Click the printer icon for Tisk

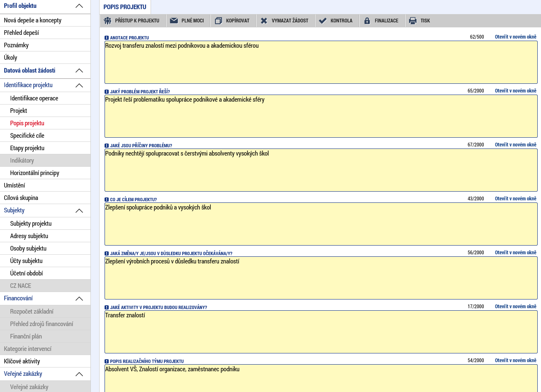[x=413, y=21]
